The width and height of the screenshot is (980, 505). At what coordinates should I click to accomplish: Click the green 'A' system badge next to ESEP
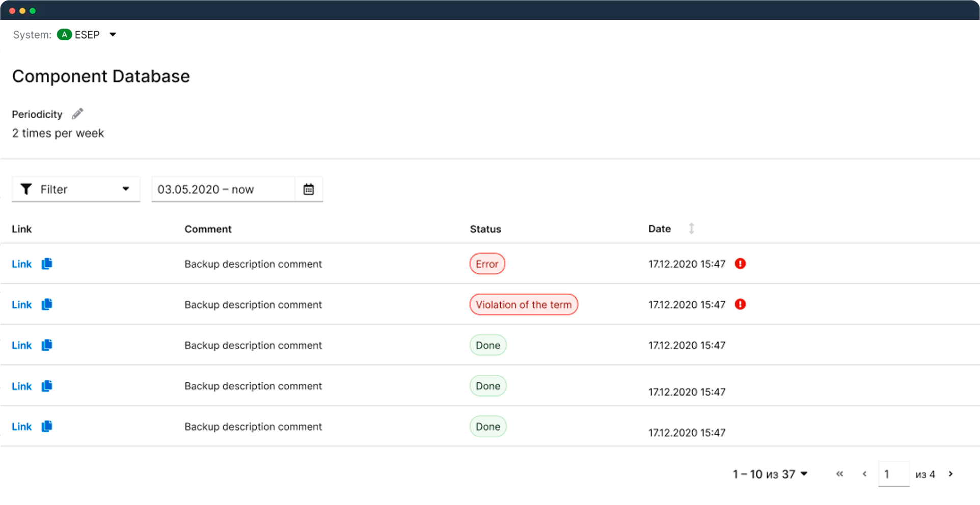point(64,34)
